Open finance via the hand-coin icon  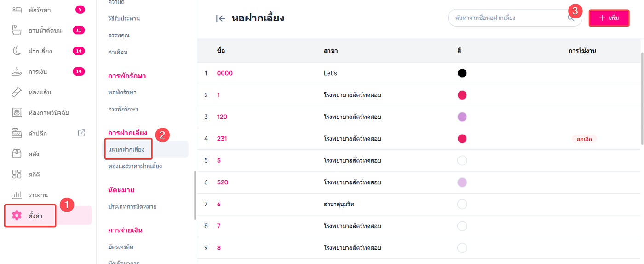click(17, 71)
